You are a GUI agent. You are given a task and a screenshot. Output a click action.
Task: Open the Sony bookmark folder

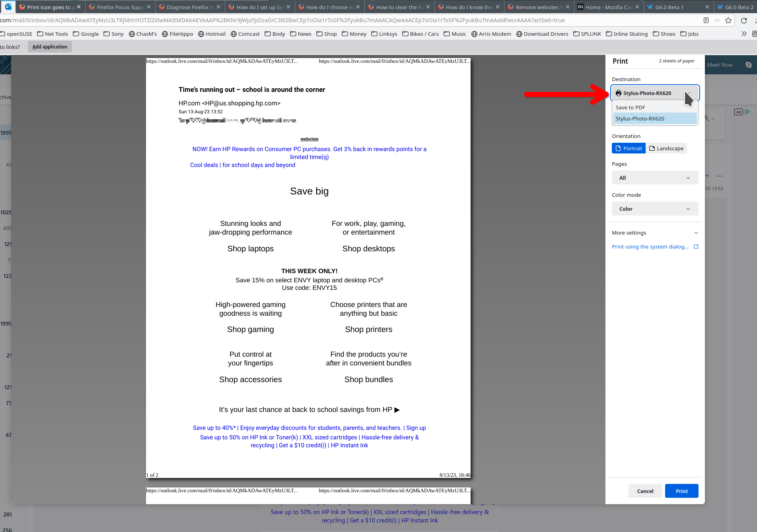coord(114,34)
